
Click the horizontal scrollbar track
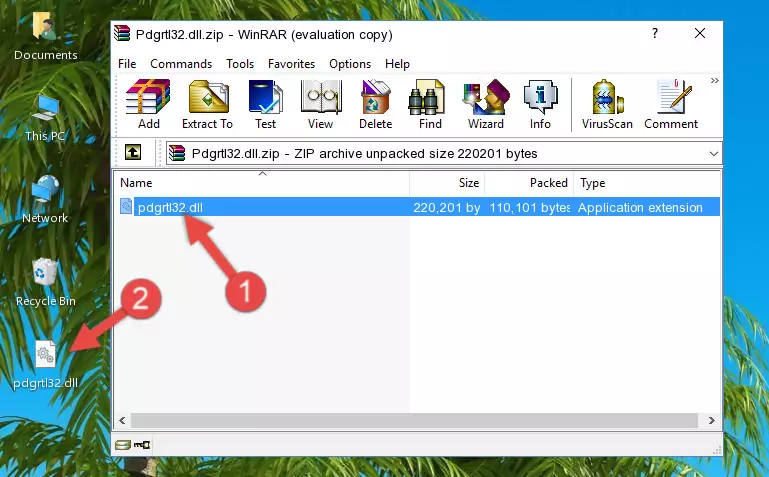pos(414,420)
